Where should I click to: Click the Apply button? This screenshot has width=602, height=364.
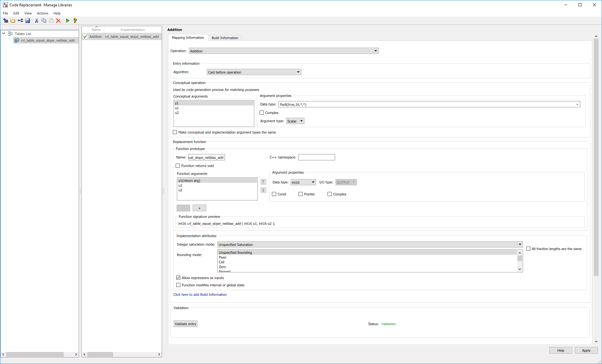[586, 350]
